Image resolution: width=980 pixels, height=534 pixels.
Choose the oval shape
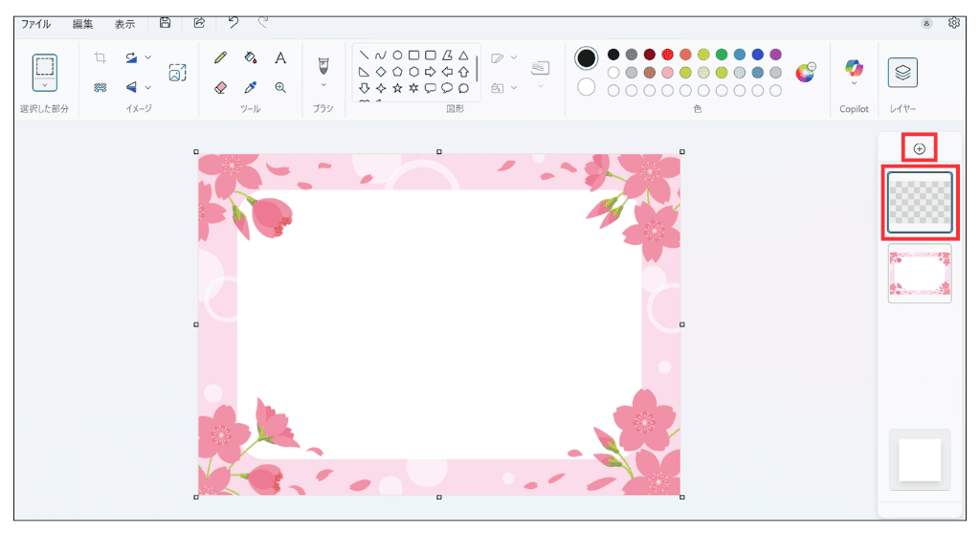point(397,56)
